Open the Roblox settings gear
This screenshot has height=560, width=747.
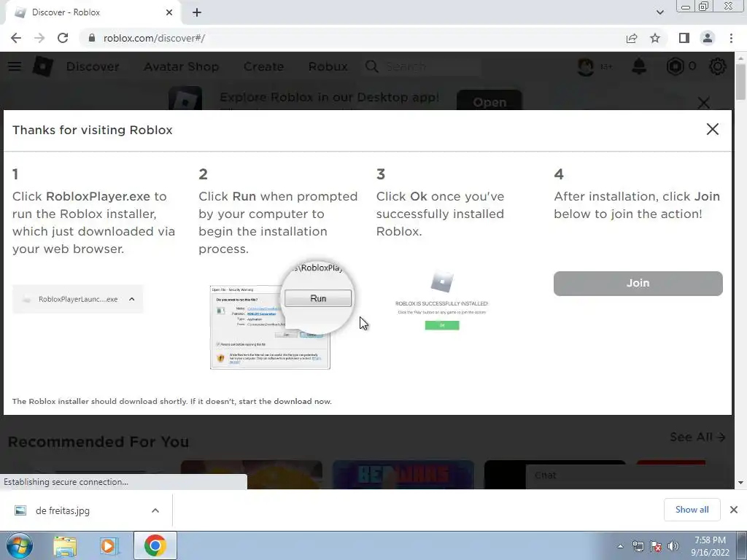pos(718,66)
